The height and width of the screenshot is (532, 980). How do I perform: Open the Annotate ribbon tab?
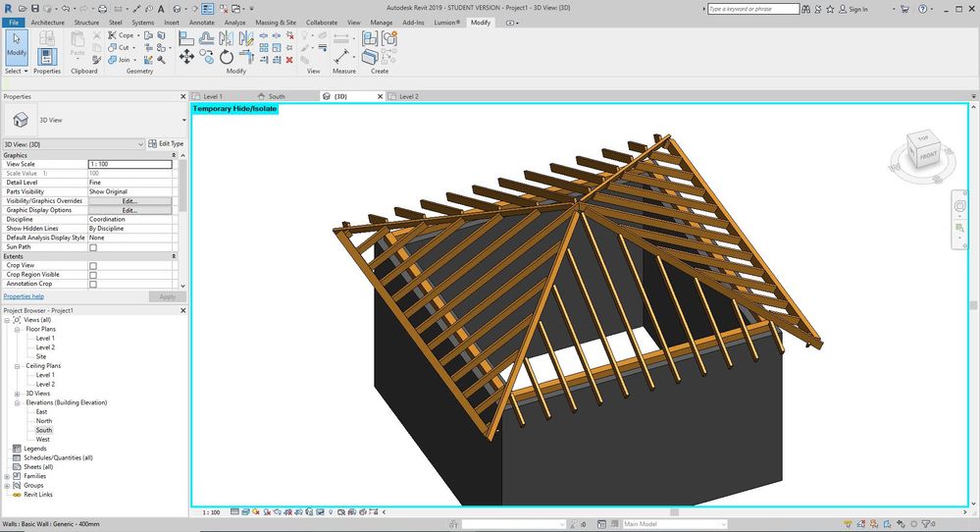coord(202,23)
